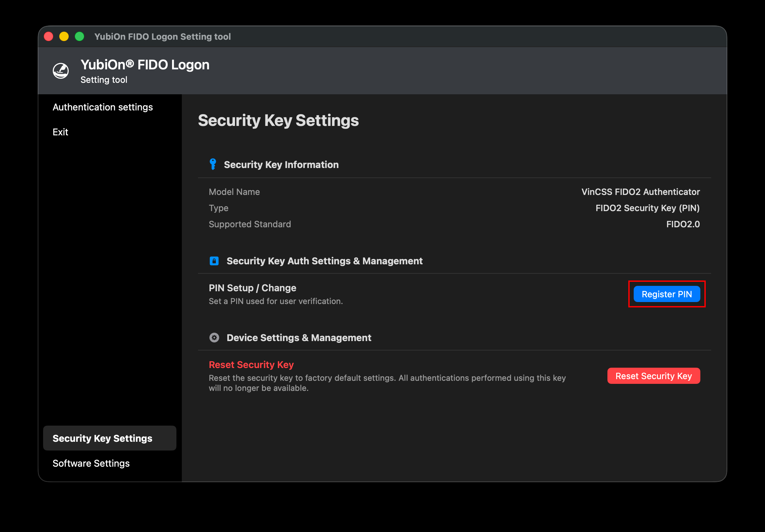Screen dimensions: 765x532
Task: Click YubiOn FIDO Logon header title
Action: [x=145, y=65]
